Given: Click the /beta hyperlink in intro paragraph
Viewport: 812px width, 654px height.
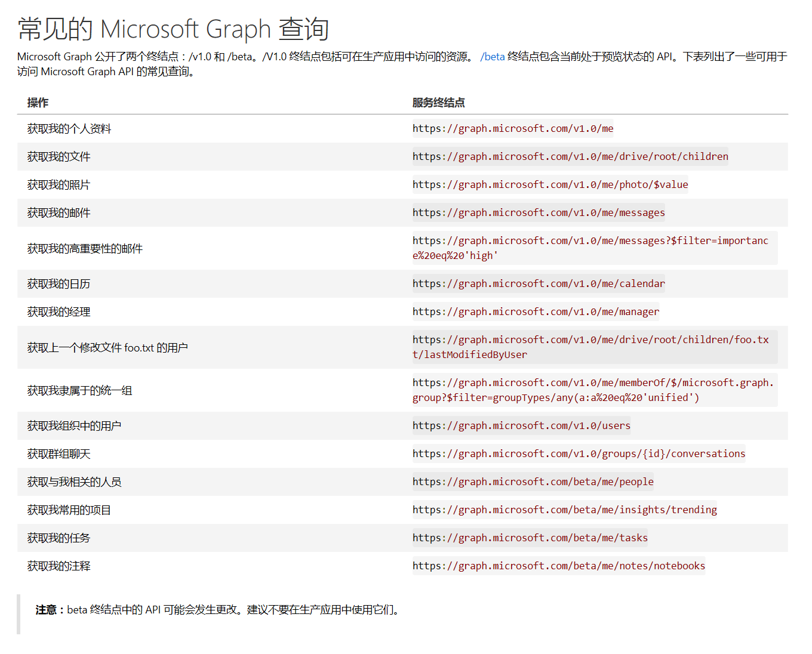Looking at the screenshot, I should click(492, 57).
